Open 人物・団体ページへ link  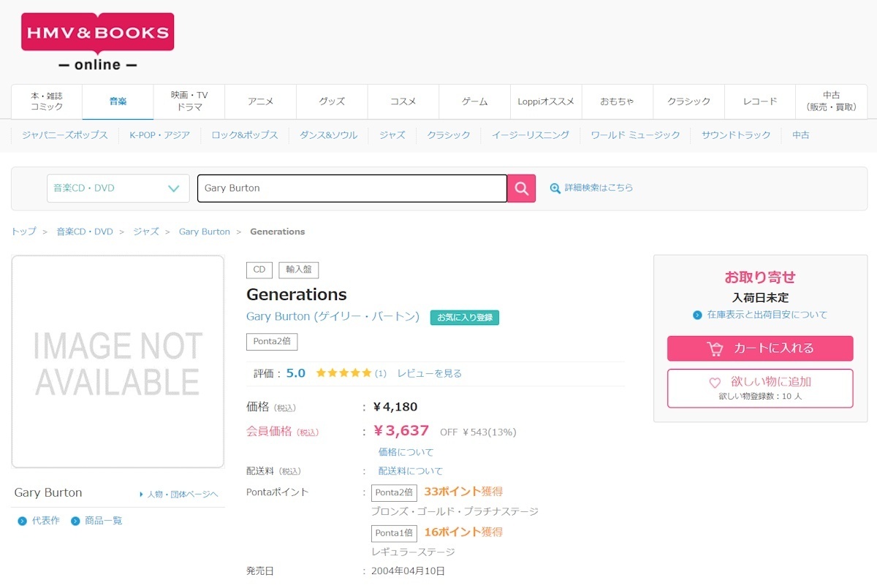coord(182,495)
